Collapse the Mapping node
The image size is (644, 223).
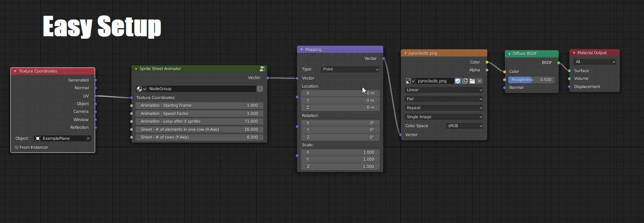tap(302, 50)
